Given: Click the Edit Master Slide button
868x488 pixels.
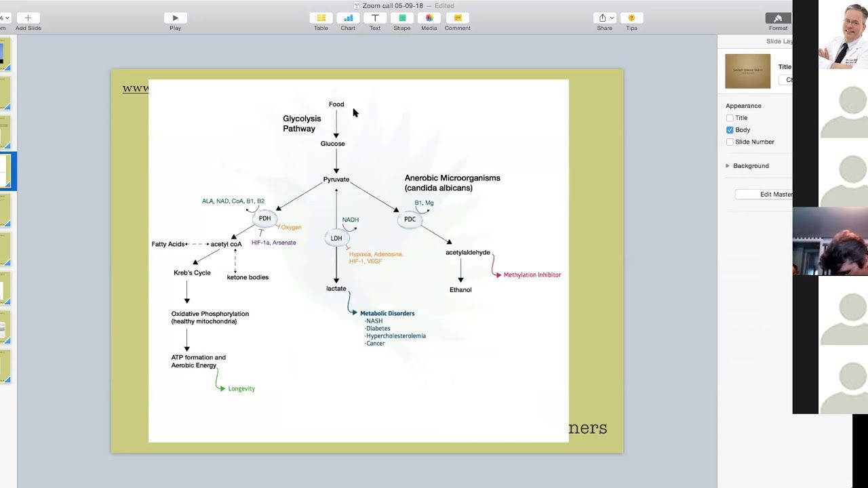Looking at the screenshot, I should (x=764, y=195).
